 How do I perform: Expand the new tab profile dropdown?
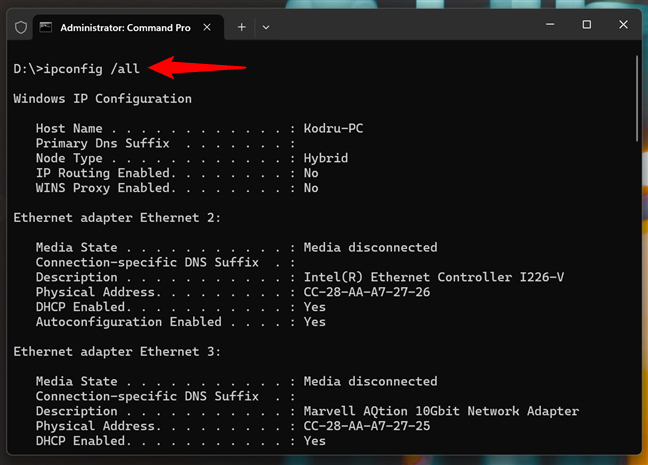point(266,27)
